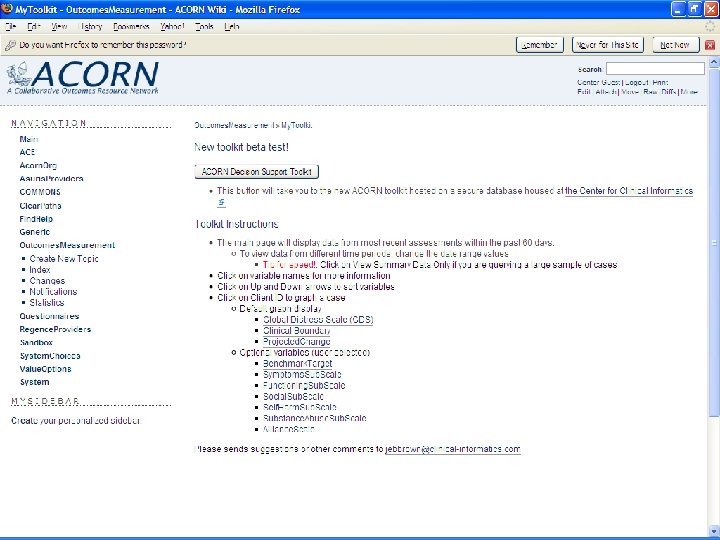The image size is (720, 540).
Task: Open the Edit page link
Action: (x=583, y=92)
